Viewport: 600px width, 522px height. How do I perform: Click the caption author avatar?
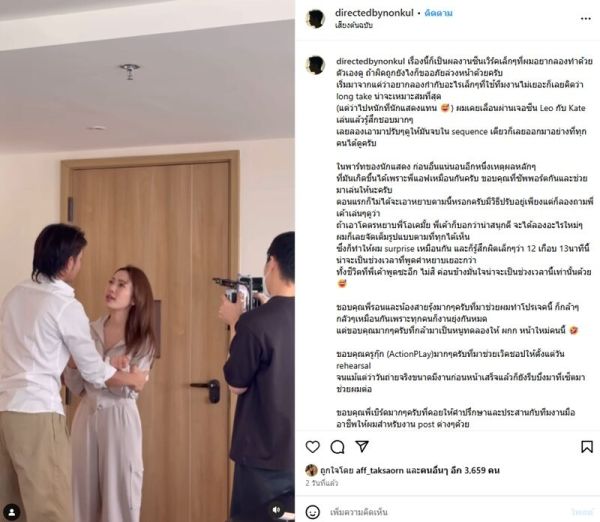(315, 65)
